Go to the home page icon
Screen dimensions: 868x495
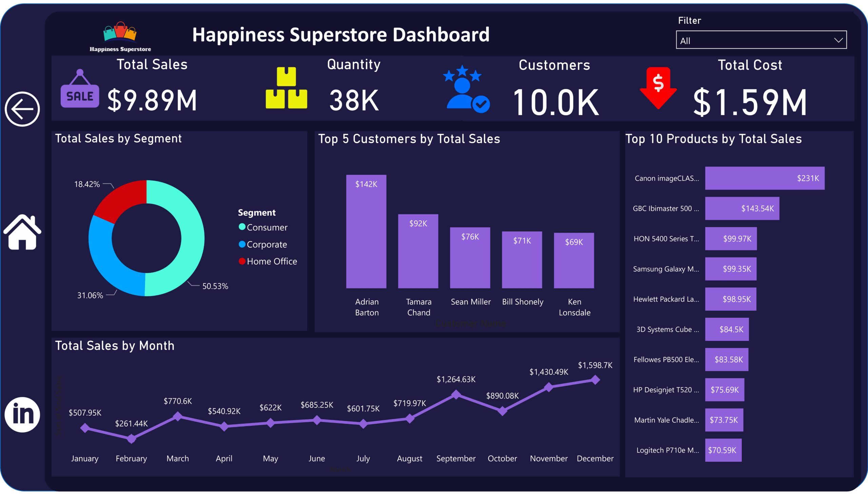(22, 232)
